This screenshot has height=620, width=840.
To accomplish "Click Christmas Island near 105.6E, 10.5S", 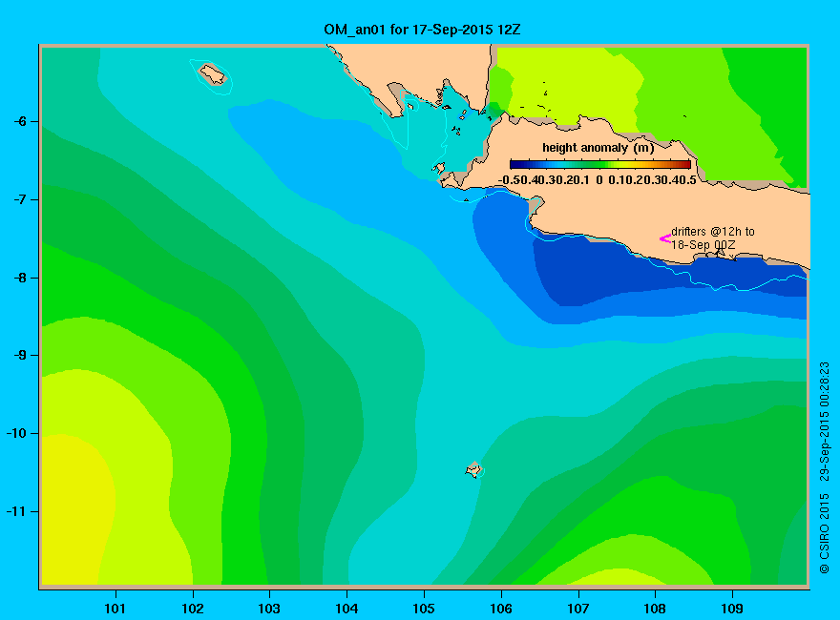I will 474,469.
